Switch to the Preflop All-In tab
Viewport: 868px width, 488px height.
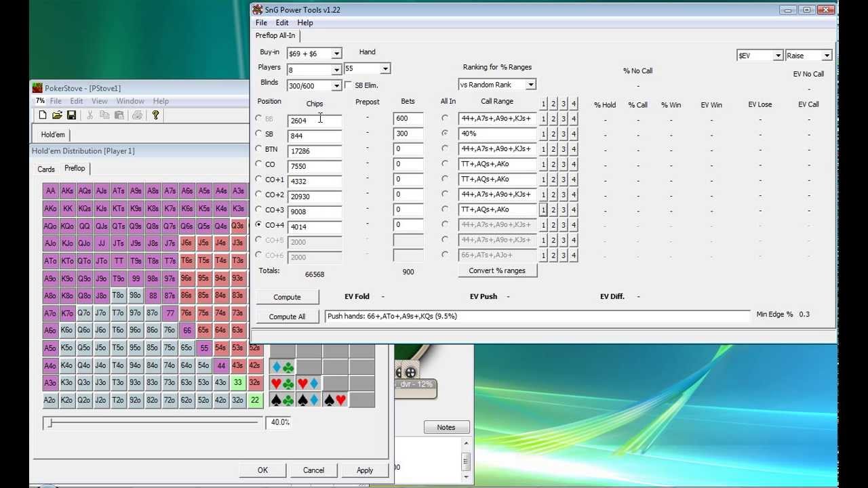[x=275, y=35]
